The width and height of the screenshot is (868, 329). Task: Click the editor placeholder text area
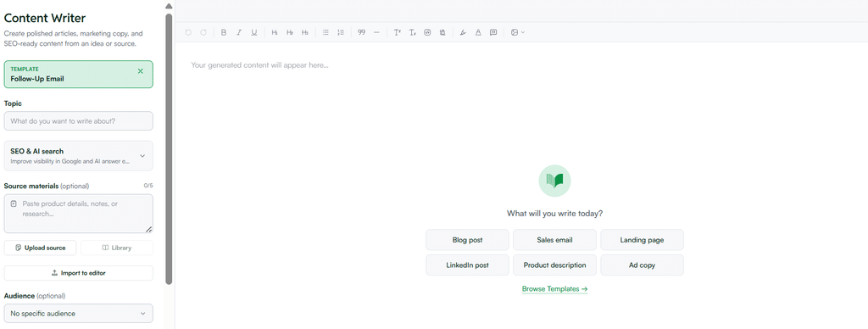point(259,64)
